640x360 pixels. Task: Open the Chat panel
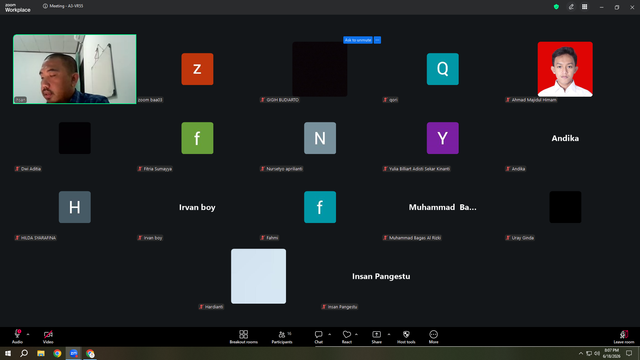pyautogui.click(x=318, y=337)
